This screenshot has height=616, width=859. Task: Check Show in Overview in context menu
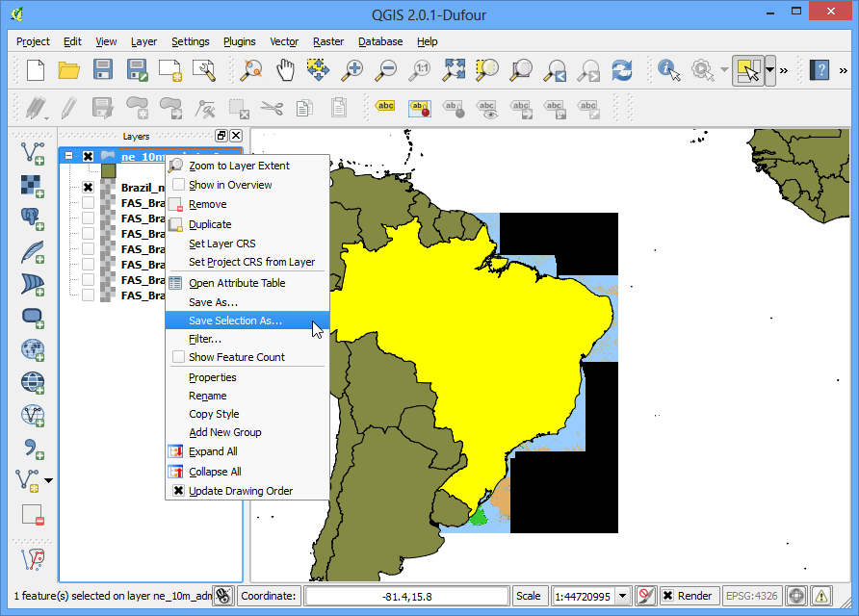click(178, 185)
